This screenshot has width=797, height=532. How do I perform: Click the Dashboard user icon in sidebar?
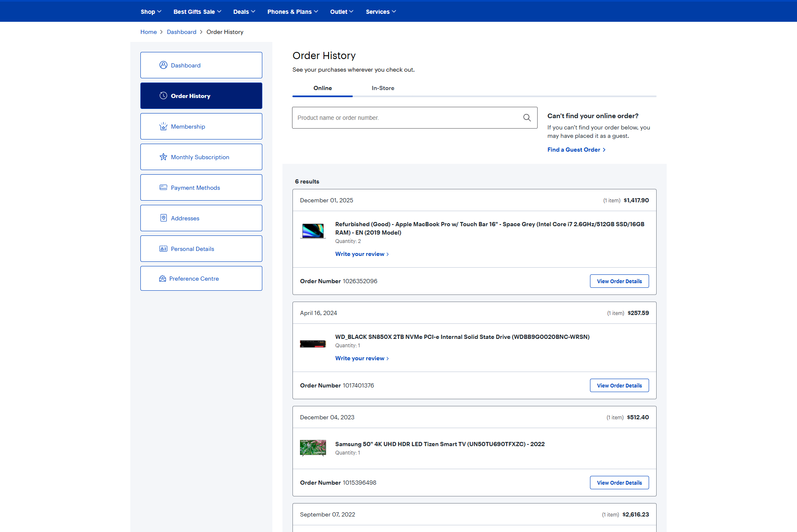point(163,65)
